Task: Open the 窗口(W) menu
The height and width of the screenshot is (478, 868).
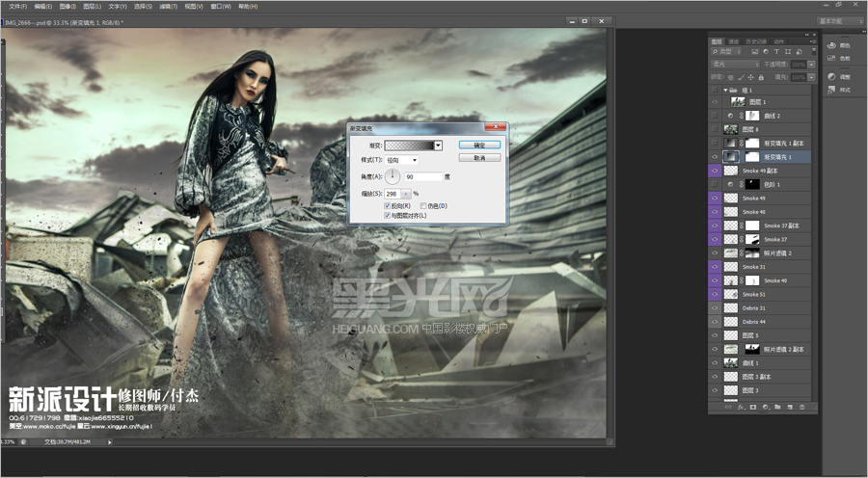Action: [x=221, y=7]
